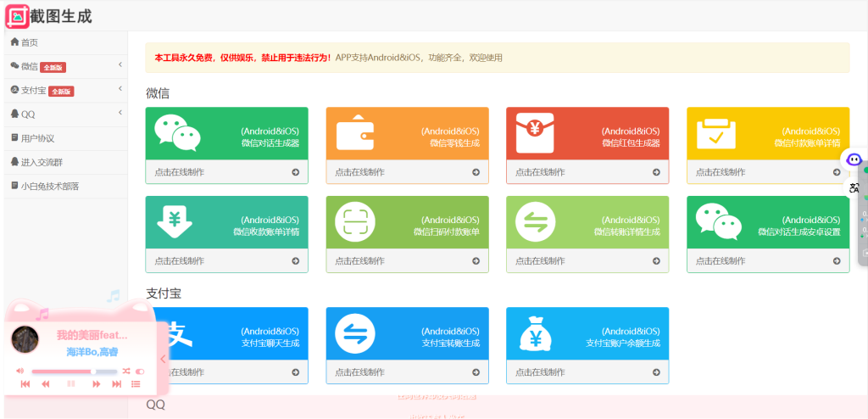
Task: Click the 支付宝转账生成 card title
Action: [451, 343]
